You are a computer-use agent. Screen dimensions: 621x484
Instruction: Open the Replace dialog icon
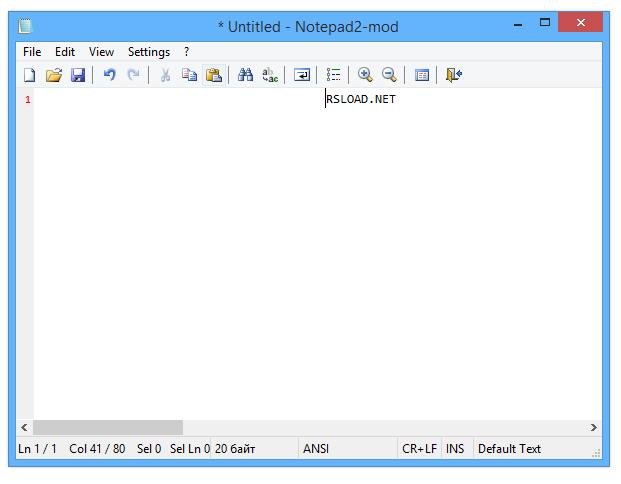270,75
